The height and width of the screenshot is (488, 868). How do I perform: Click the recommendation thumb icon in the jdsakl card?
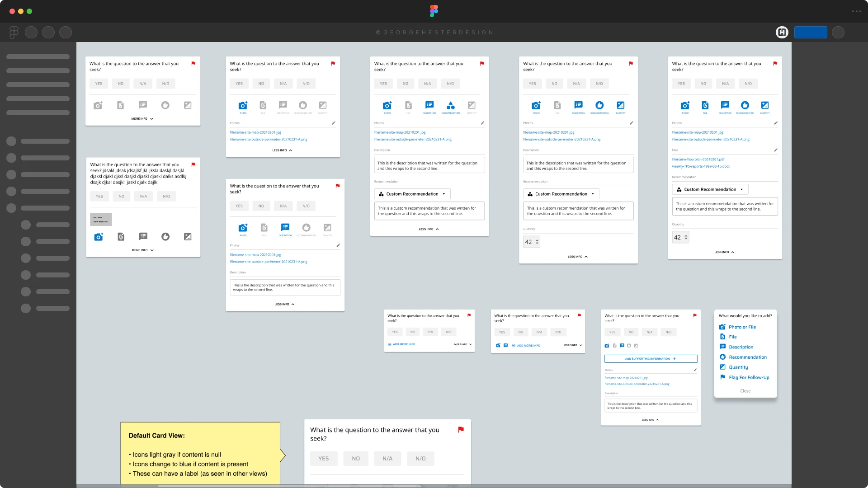click(x=165, y=237)
